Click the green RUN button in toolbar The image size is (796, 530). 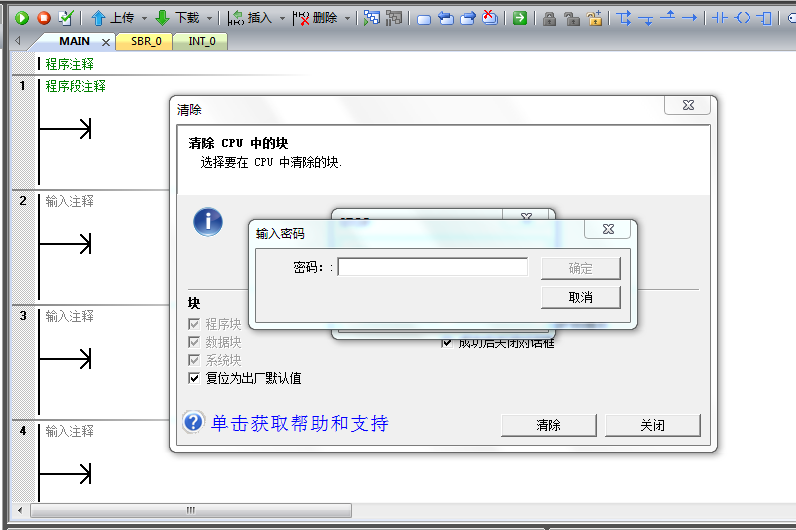coord(22,18)
